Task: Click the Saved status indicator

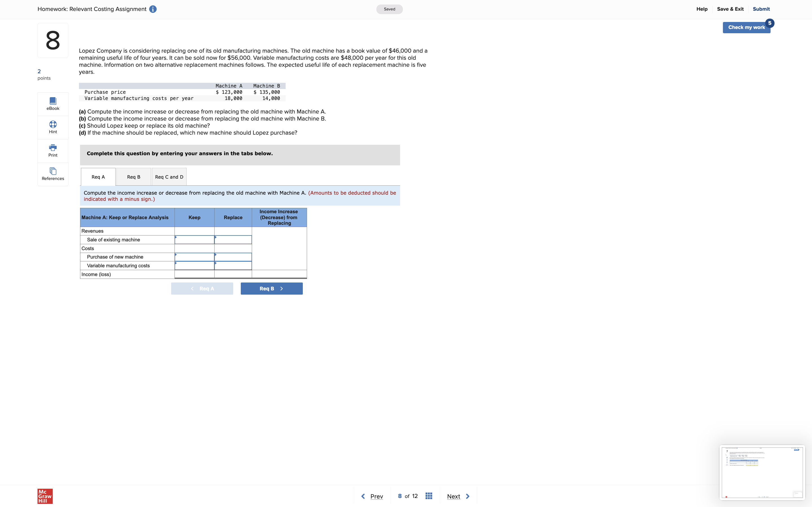Action: (x=389, y=9)
